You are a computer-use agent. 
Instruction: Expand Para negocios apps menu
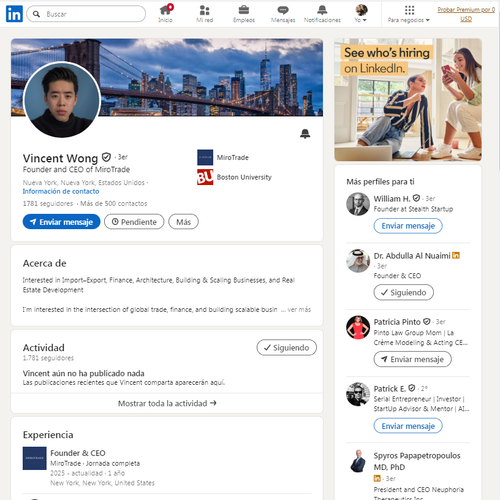click(x=409, y=14)
